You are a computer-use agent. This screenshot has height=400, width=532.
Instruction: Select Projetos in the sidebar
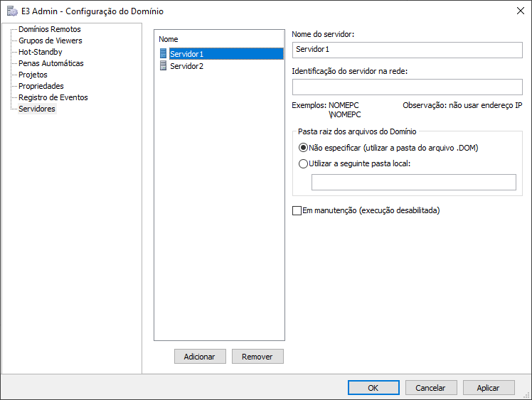(x=33, y=75)
